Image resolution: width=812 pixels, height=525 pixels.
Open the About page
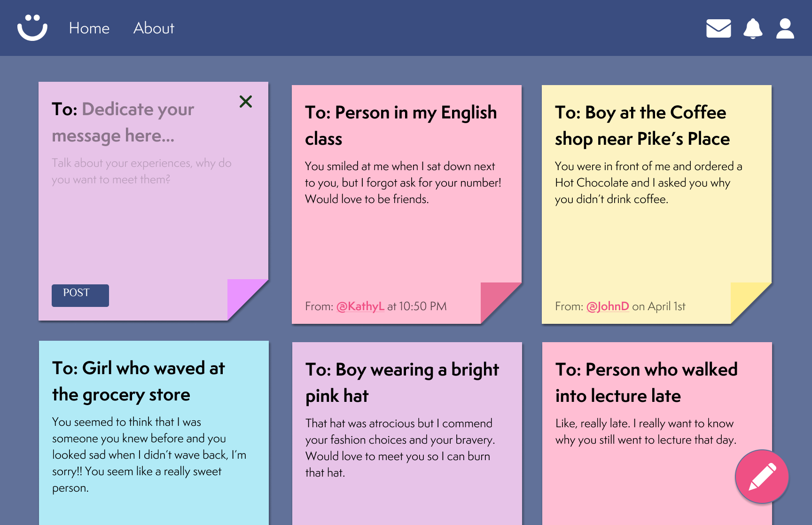point(154,28)
